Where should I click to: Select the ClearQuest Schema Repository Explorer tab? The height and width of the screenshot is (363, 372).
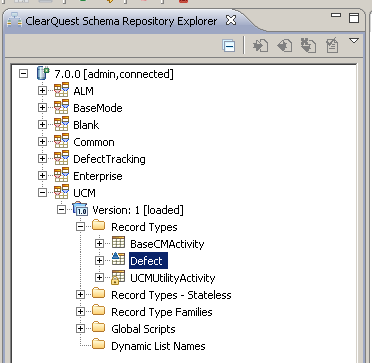coord(121,22)
